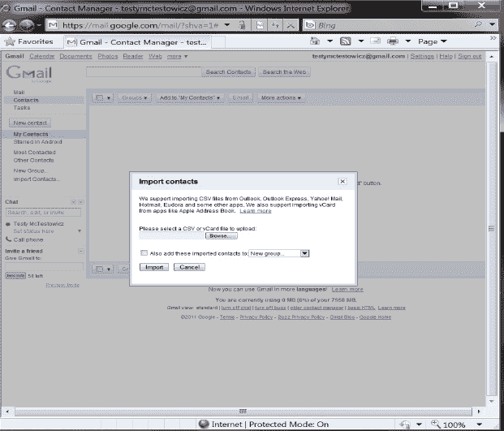Open Photos from Gmail top bar

click(108, 56)
